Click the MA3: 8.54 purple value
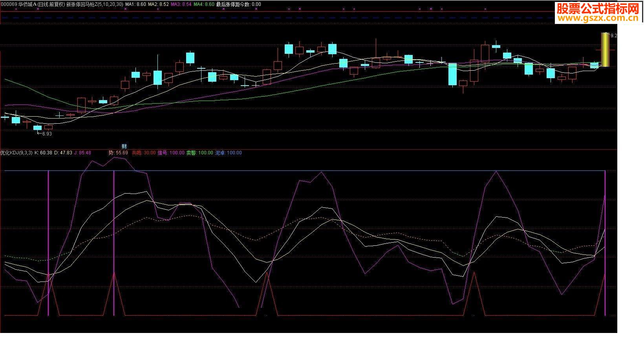The height and width of the screenshot is (342, 644). (x=181, y=4)
